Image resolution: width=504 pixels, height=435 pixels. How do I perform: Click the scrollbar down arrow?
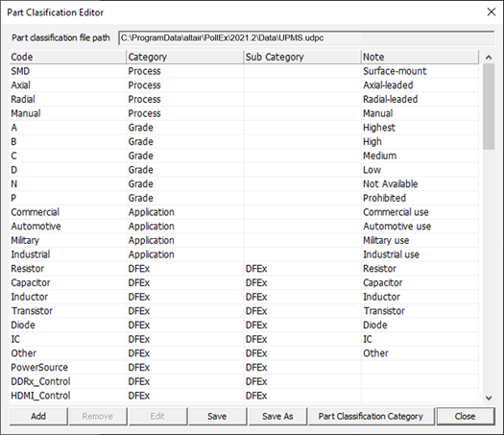(489, 398)
